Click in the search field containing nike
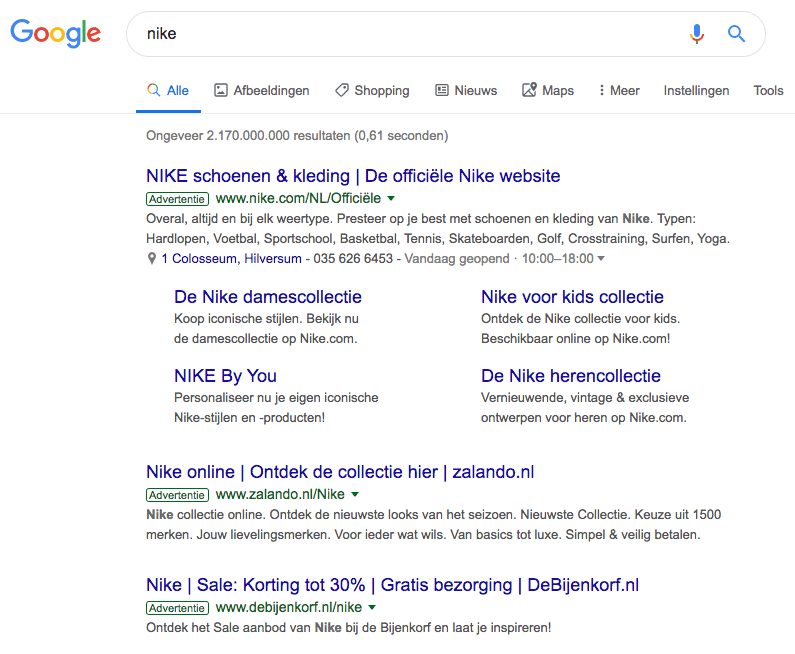Viewport: 795px width, 654px height. (400, 34)
